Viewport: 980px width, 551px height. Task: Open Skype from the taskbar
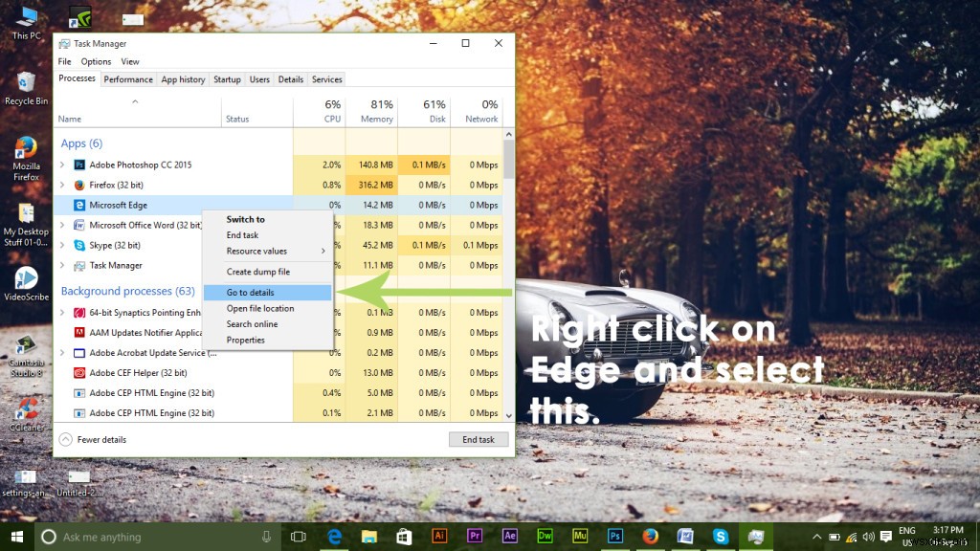point(719,537)
